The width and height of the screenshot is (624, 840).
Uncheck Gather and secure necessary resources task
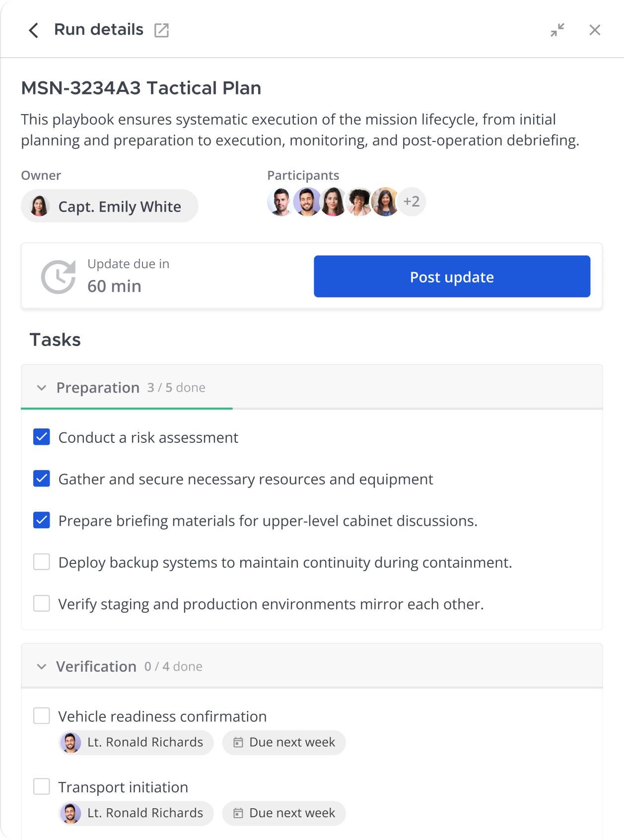click(42, 479)
